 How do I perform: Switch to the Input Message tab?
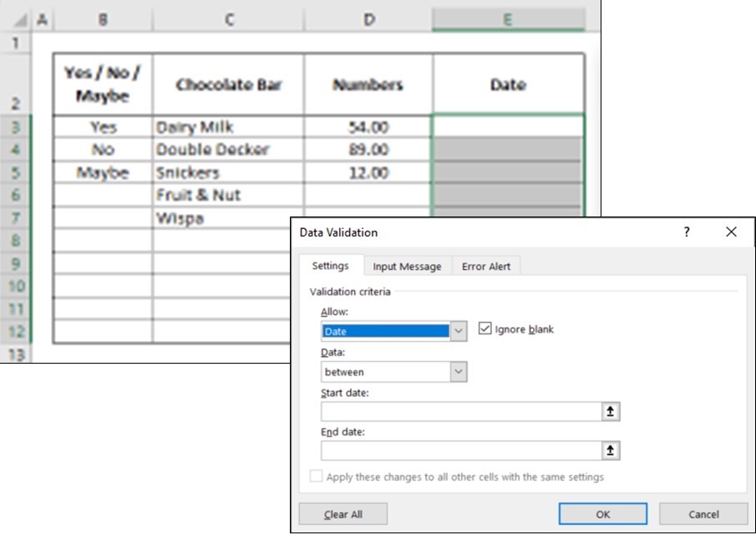(407, 267)
